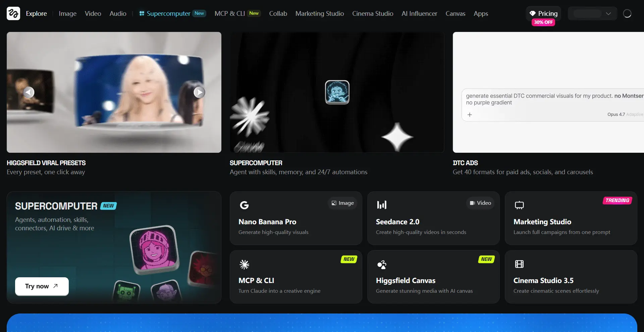
Task: Click the Higgsfield Viral Presets video thumbnail
Action: pos(114,92)
